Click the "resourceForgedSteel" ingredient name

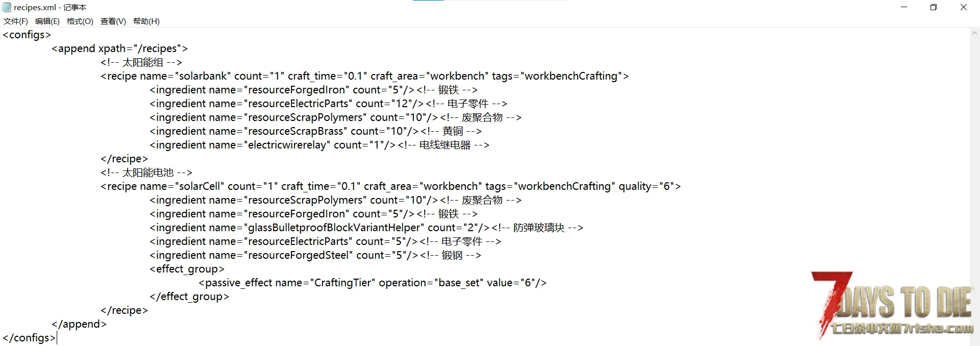[299, 255]
